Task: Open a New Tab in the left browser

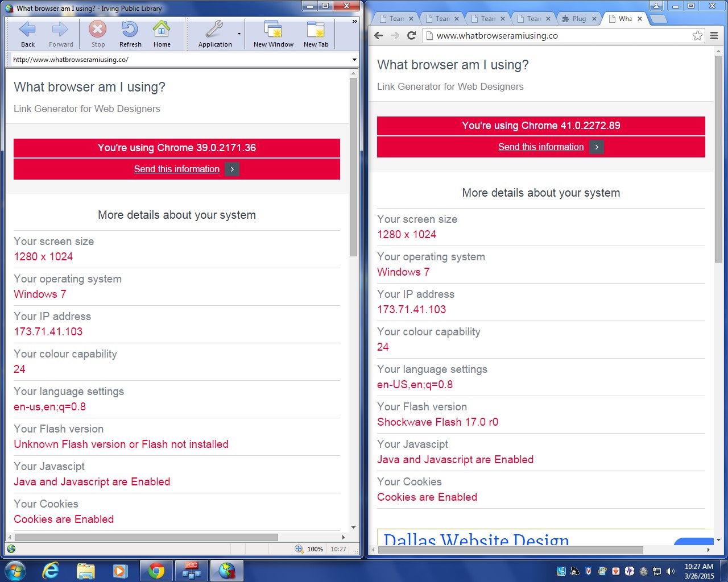Action: coord(316,34)
